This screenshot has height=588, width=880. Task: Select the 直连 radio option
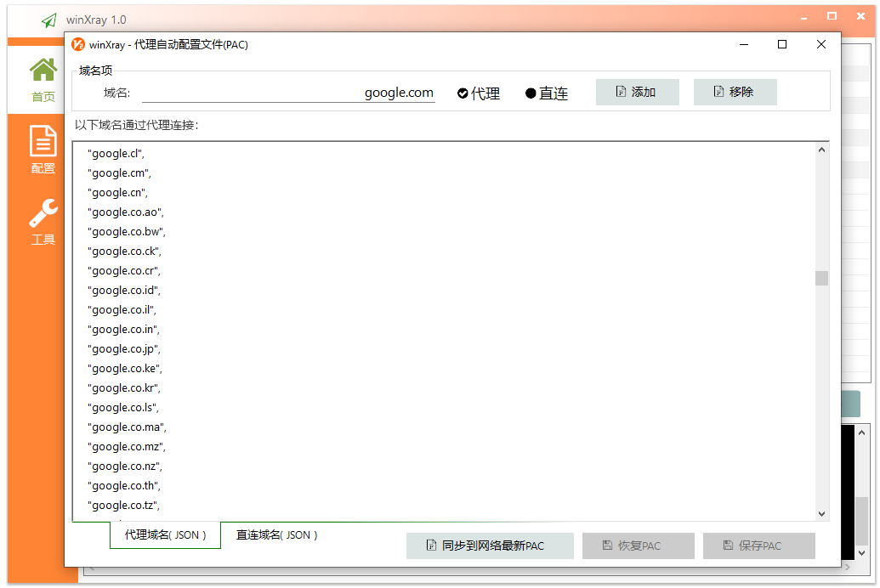[547, 93]
